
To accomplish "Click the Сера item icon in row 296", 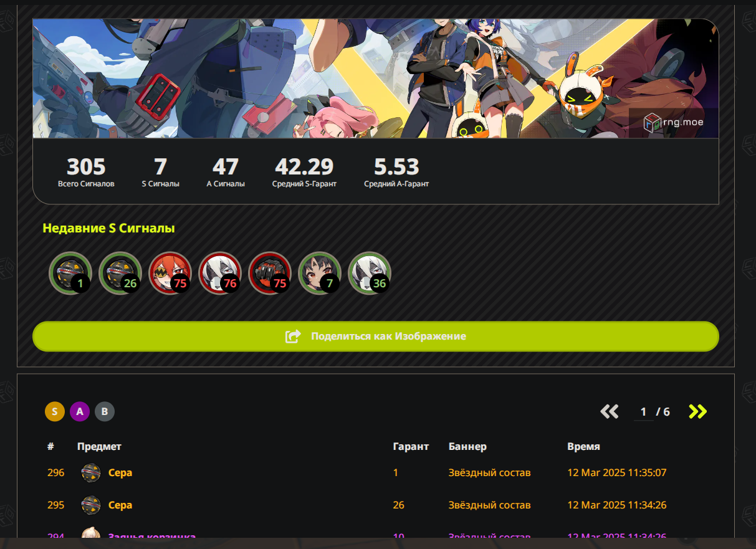I will click(91, 473).
